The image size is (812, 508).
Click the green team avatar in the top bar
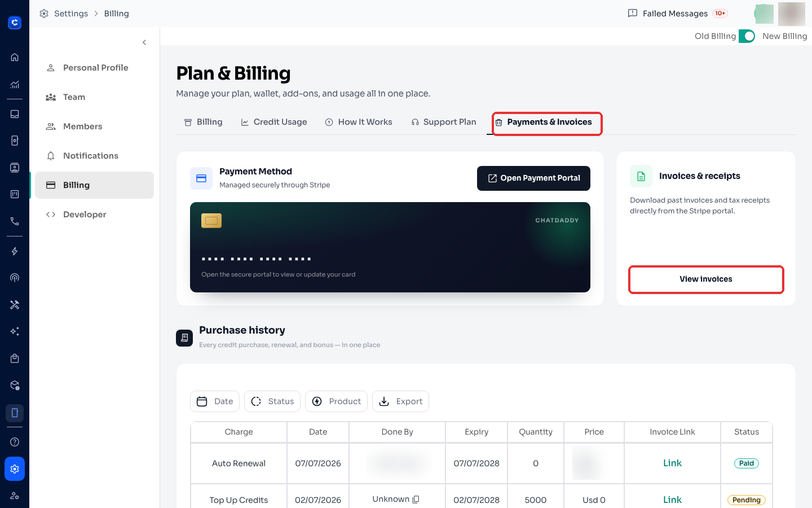point(764,14)
